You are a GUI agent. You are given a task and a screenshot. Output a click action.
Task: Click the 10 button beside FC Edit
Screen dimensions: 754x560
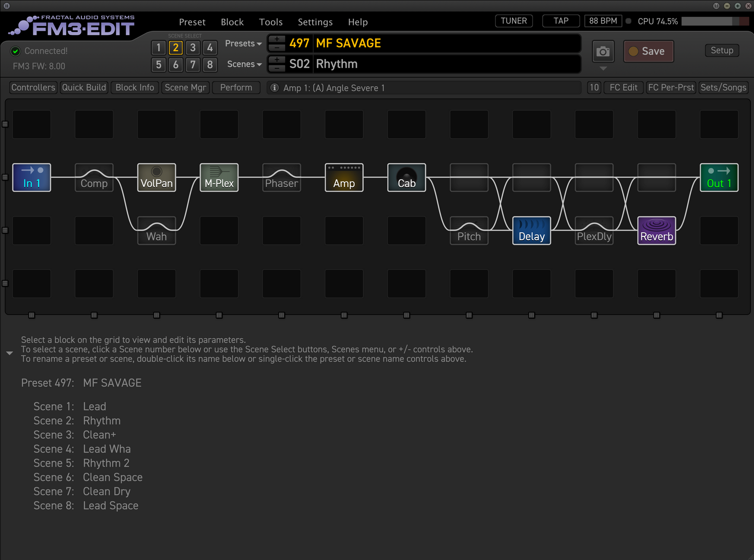tap(594, 88)
